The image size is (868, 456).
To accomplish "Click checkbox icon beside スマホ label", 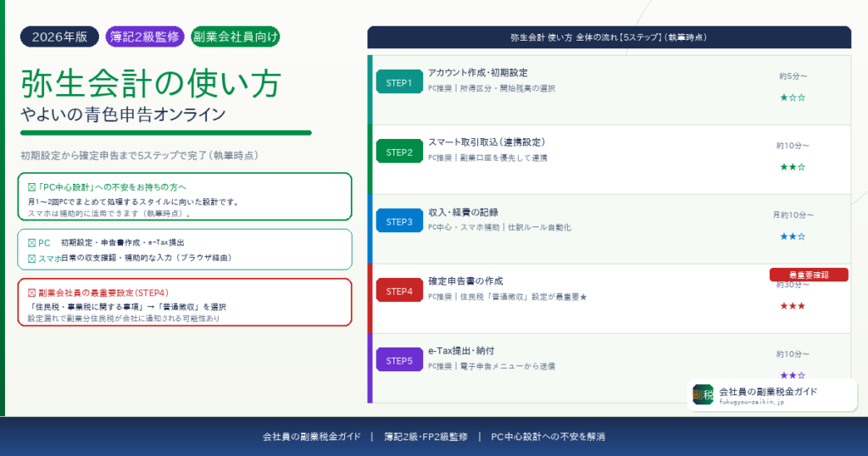I will 31,259.
